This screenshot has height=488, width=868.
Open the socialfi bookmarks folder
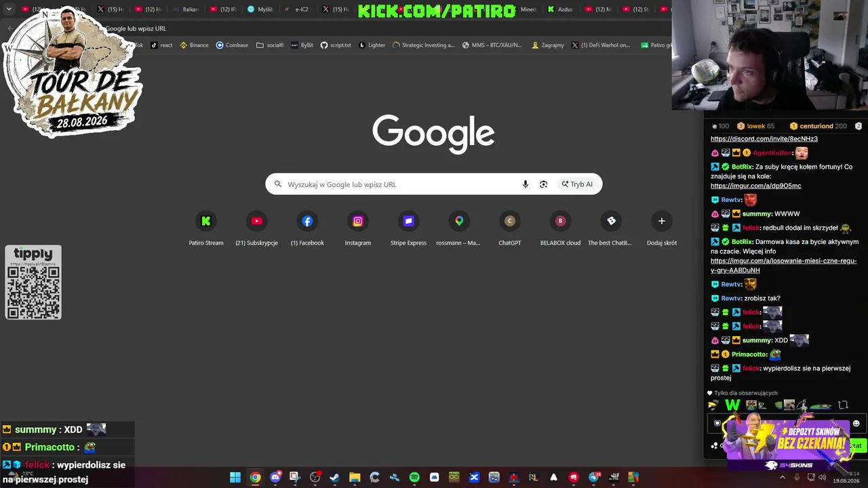(x=270, y=45)
